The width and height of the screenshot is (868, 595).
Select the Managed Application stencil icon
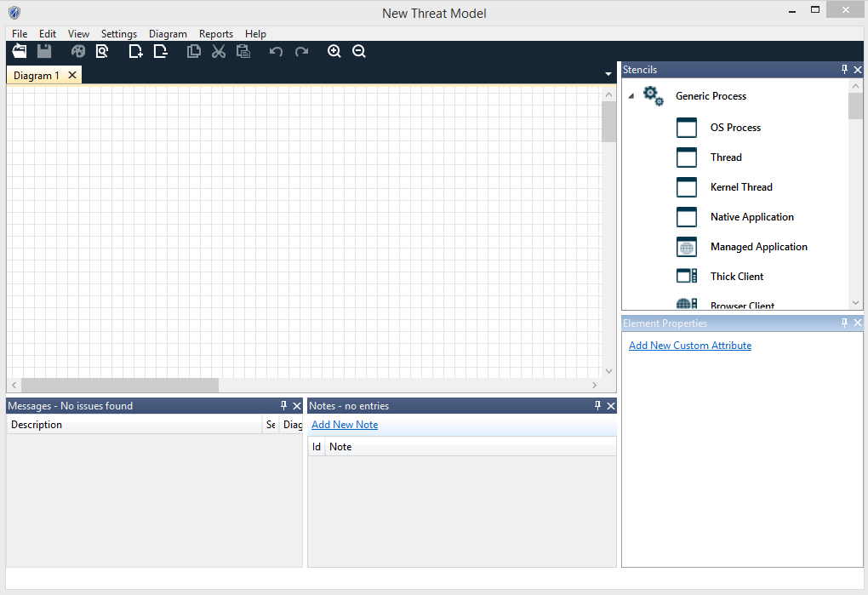pos(687,247)
